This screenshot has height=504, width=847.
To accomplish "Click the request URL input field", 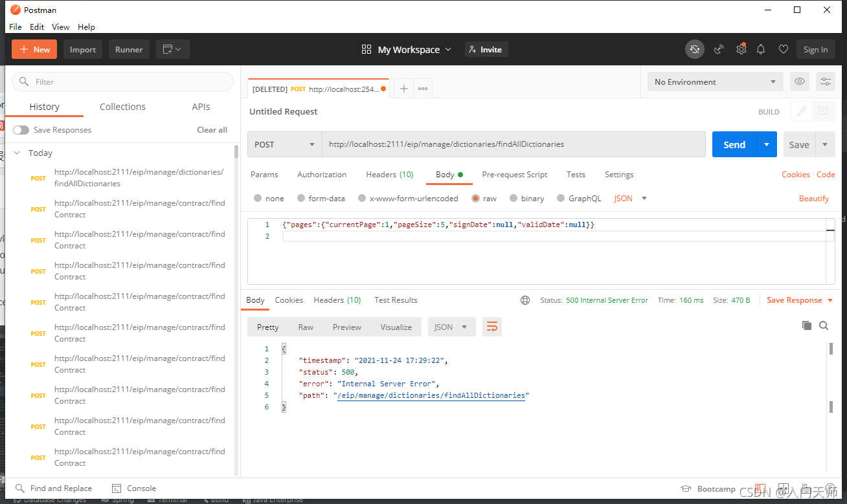I will pyautogui.click(x=514, y=144).
